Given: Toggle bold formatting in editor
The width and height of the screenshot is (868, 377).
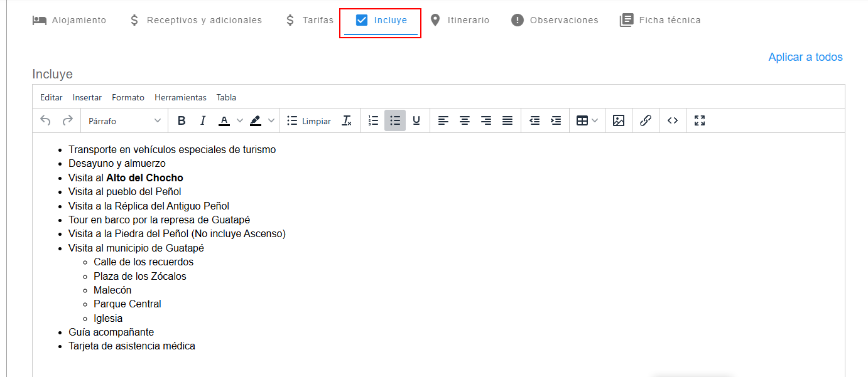Looking at the screenshot, I should tap(182, 120).
